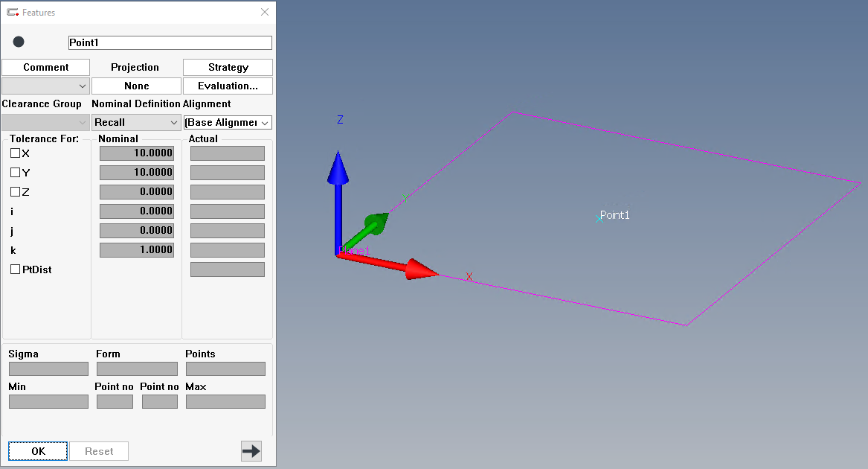Click the right arrow next button
Viewport: 868px width, 469px height.
251,451
